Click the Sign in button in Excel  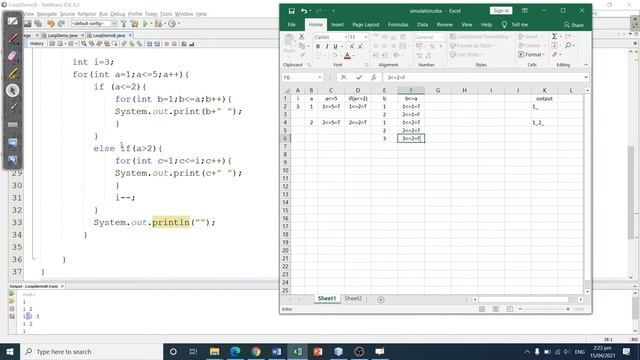coord(501,11)
